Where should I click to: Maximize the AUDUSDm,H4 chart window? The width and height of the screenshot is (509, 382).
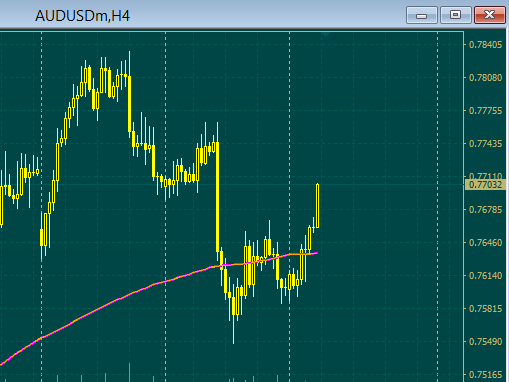click(456, 15)
